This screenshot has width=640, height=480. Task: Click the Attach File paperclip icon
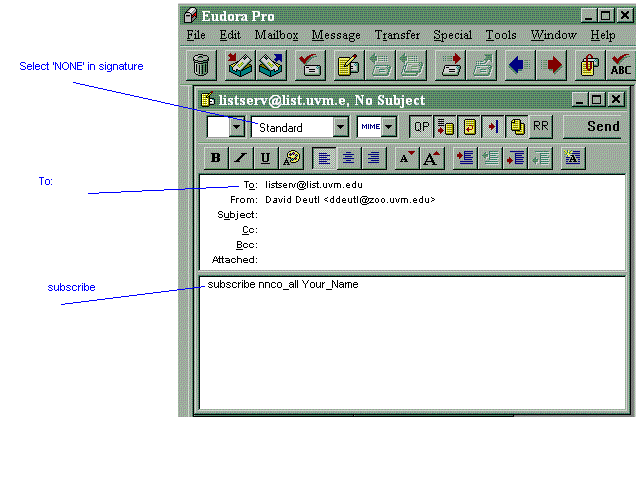tap(588, 66)
